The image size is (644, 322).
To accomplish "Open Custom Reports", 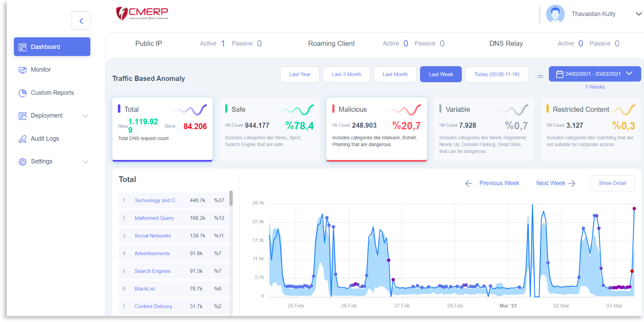I will pyautogui.click(x=52, y=93).
